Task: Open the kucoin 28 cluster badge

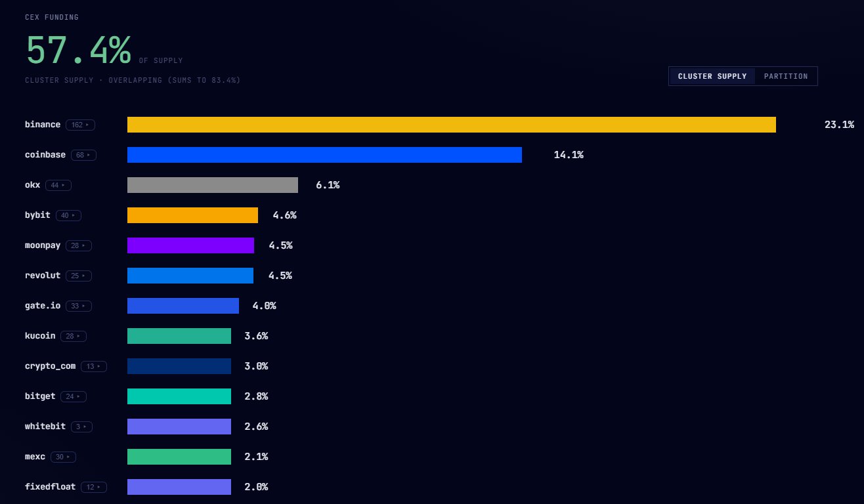Action: [x=74, y=336]
